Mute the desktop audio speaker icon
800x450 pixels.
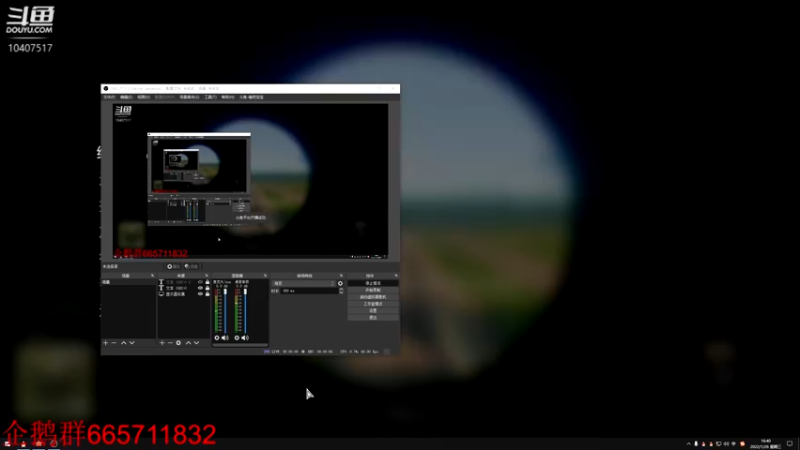pos(245,338)
